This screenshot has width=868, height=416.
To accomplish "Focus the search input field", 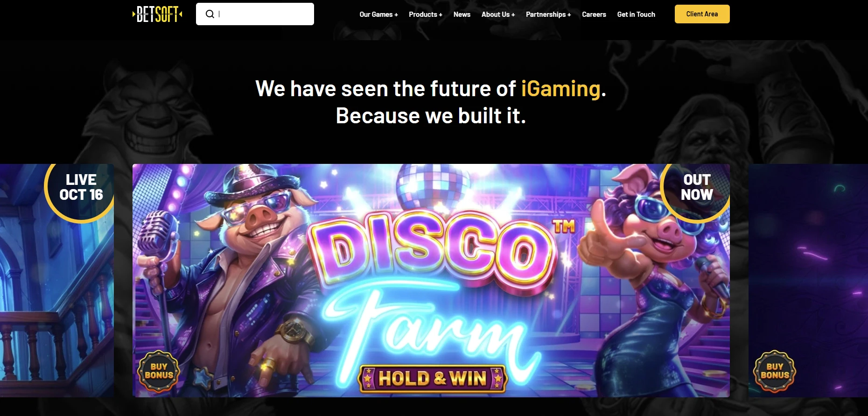I will 255,14.
